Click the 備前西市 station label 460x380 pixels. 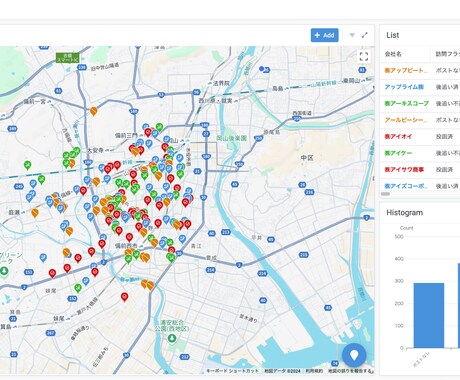(126, 246)
